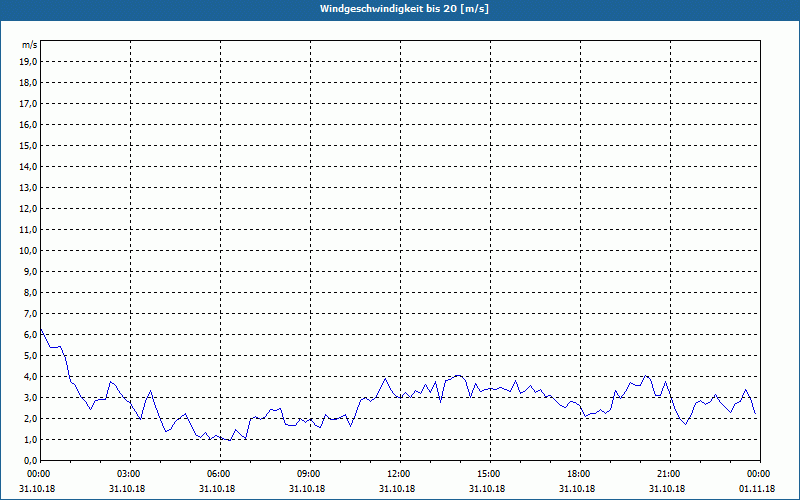Click the 'm/s' unit label
Screen dimensions: 800x500
point(29,45)
